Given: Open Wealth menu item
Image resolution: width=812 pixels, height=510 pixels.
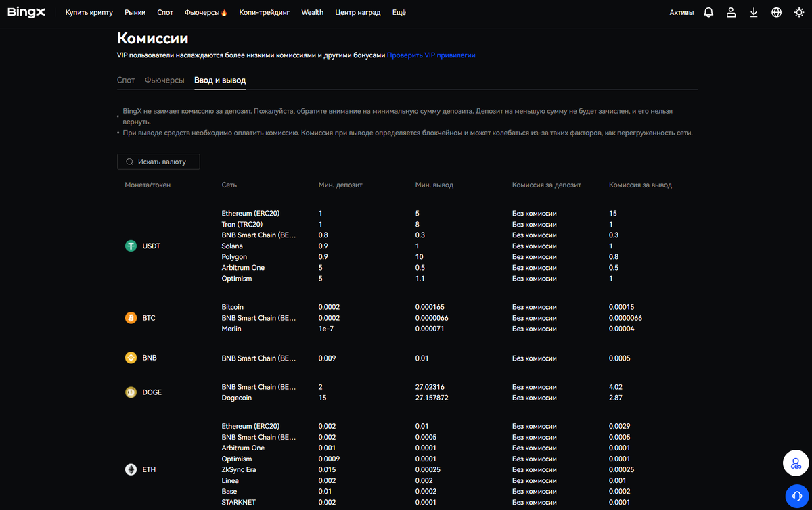Looking at the screenshot, I should 313,12.
